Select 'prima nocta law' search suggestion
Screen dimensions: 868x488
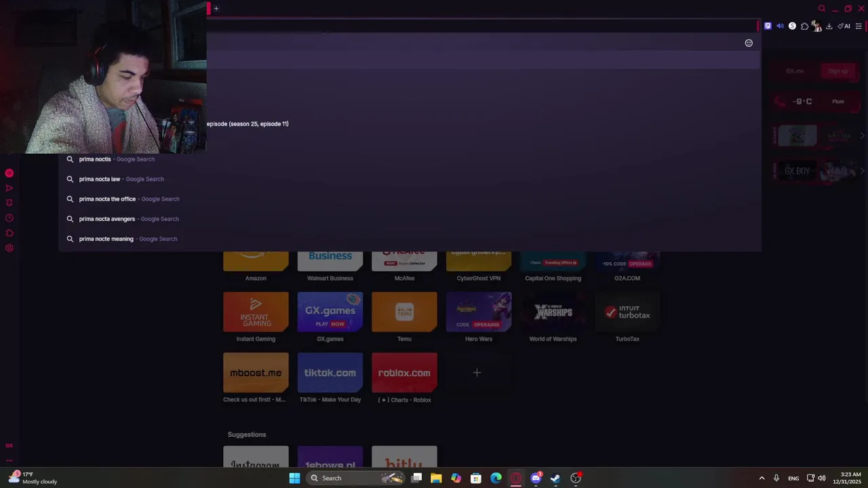click(410, 179)
